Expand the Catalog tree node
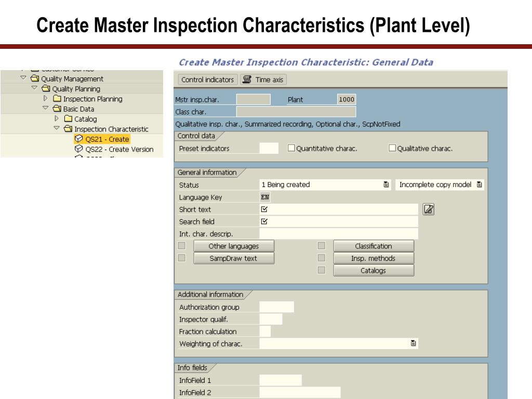The width and height of the screenshot is (532, 399). 57,118
